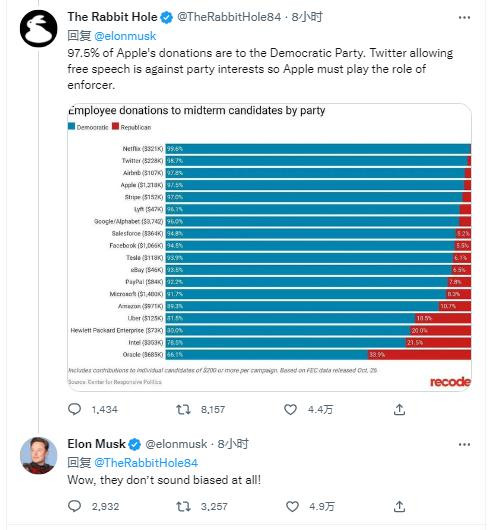Enlarge the employee donations chart image
495x530 pixels.
269,247
